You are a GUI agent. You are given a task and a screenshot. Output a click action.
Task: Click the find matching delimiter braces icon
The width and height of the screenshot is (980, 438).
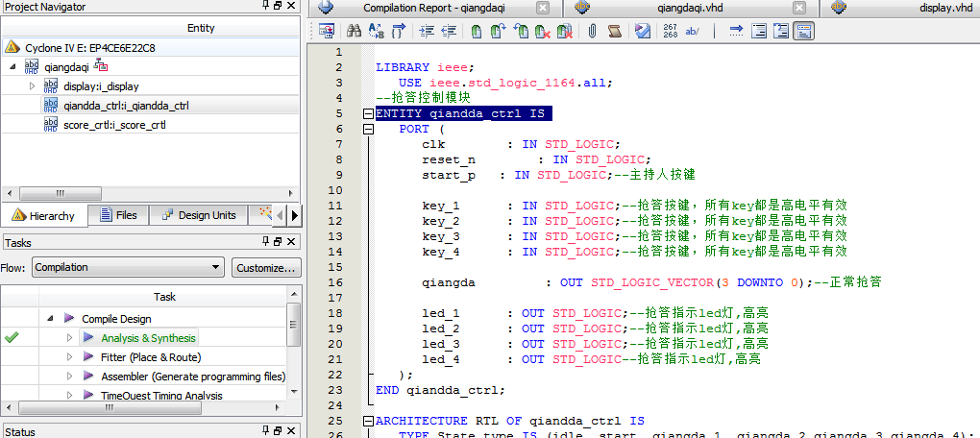point(398,31)
